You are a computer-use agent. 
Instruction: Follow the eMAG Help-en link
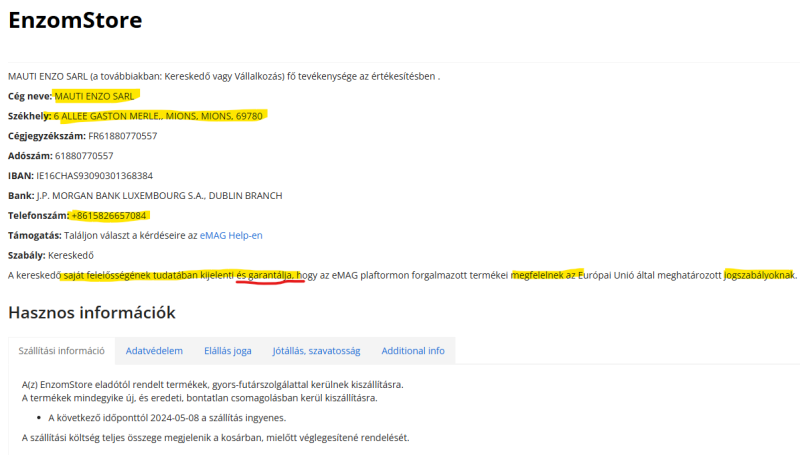point(231,236)
